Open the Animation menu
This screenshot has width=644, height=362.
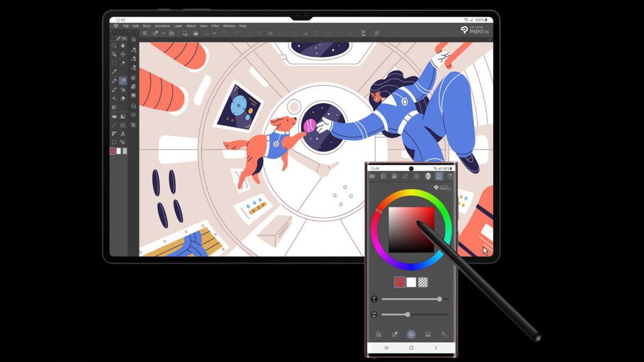[162, 26]
